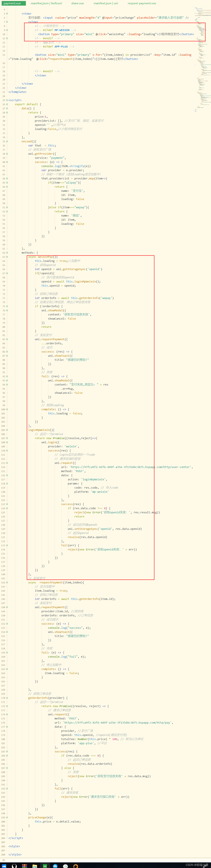Click the "action: 'loginByWeixin'," line
This screenshot has width=211, height=868.
point(87,480)
